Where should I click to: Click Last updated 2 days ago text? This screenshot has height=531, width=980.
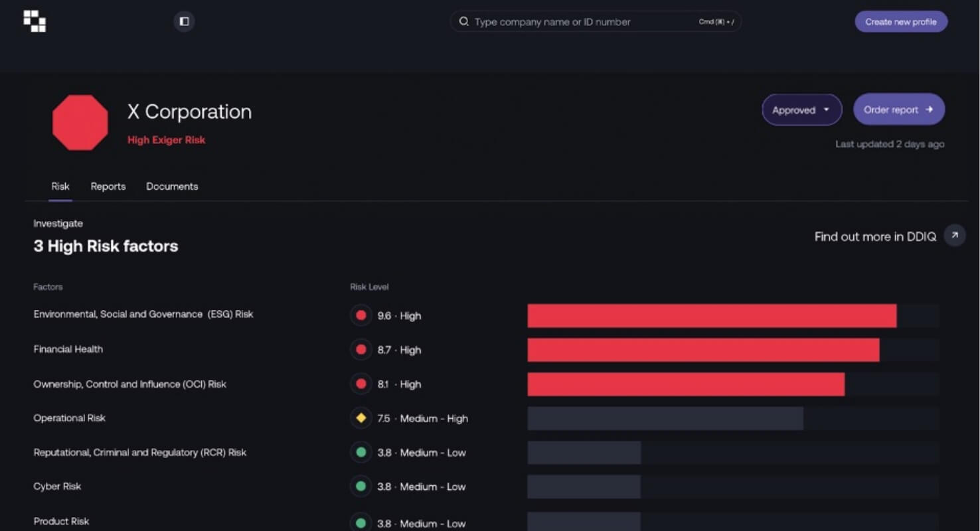coord(890,144)
